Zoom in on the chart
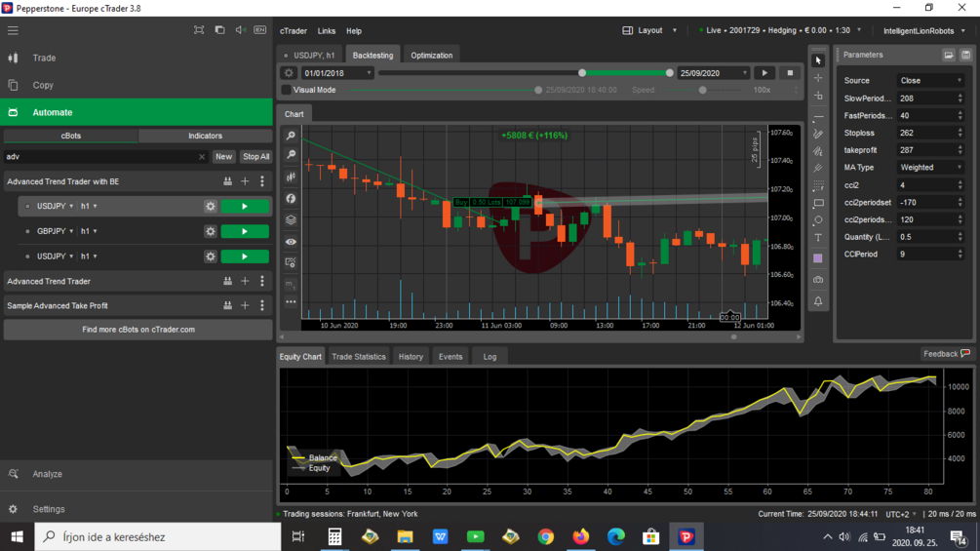Viewport: 980px width, 551px height. (291, 136)
